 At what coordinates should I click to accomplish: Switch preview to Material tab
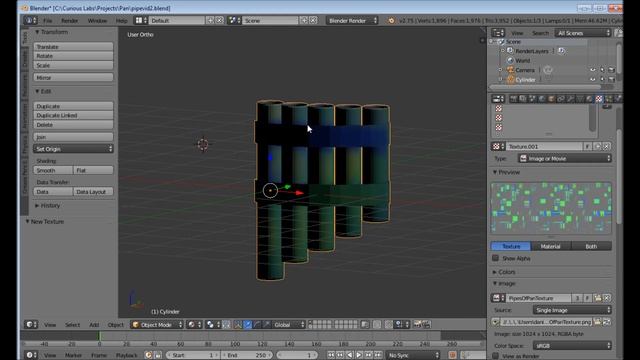pyautogui.click(x=551, y=246)
